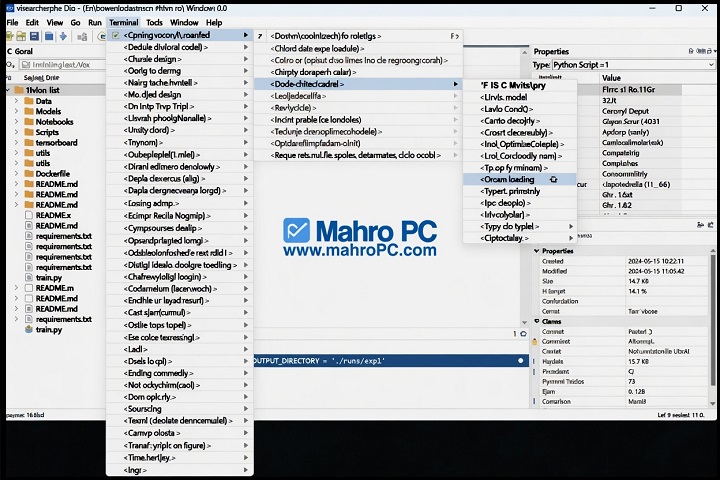Click the first icon in Properties header
The height and width of the screenshot is (480, 720).
[x=691, y=51]
